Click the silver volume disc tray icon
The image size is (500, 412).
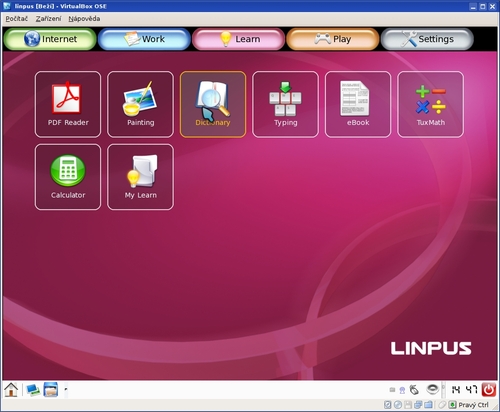coord(432,389)
